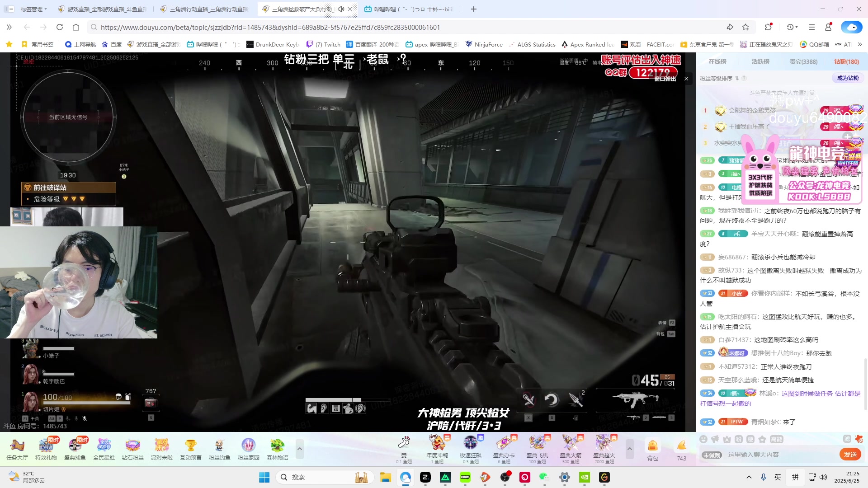This screenshot has width=868, height=488.
Task: Switch the 英 input language indicator
Action: click(x=778, y=477)
